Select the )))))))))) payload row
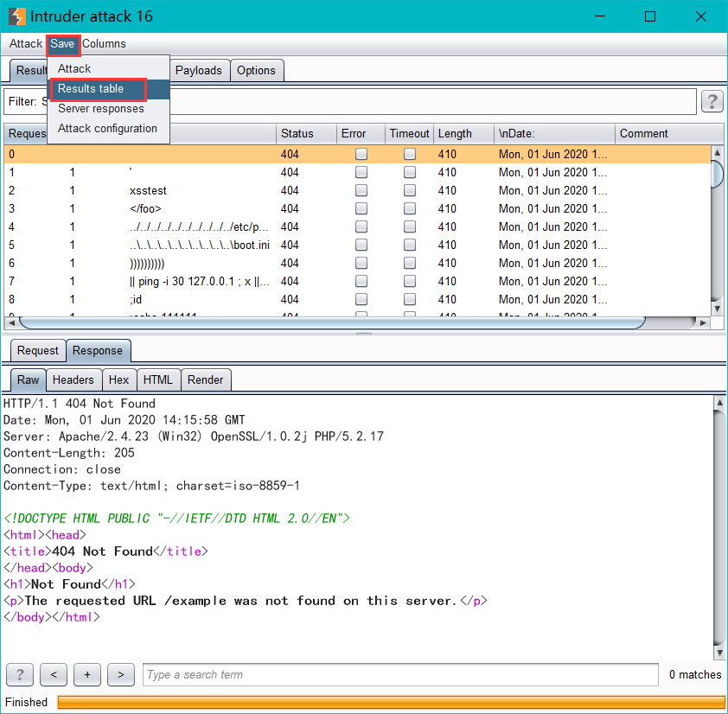 tap(357, 263)
